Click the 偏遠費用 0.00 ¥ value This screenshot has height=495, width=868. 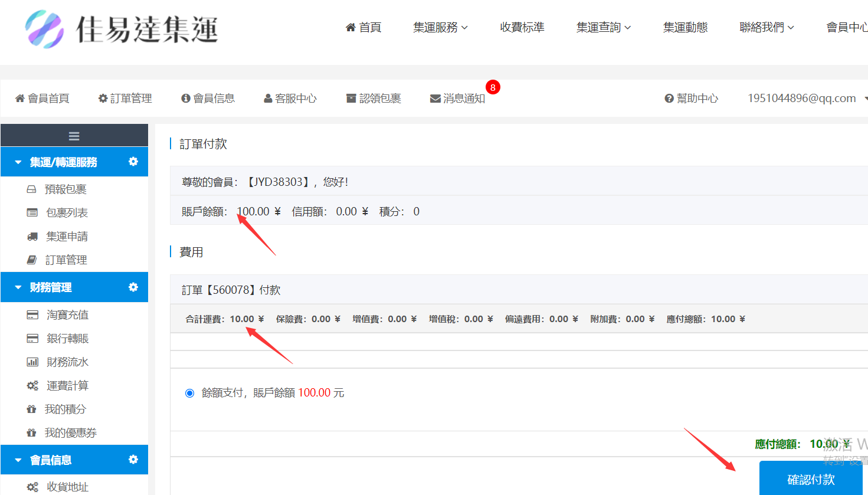tap(564, 319)
